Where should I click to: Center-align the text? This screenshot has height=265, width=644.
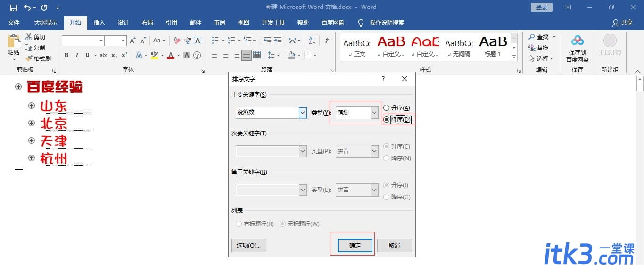pyautogui.click(x=226, y=55)
